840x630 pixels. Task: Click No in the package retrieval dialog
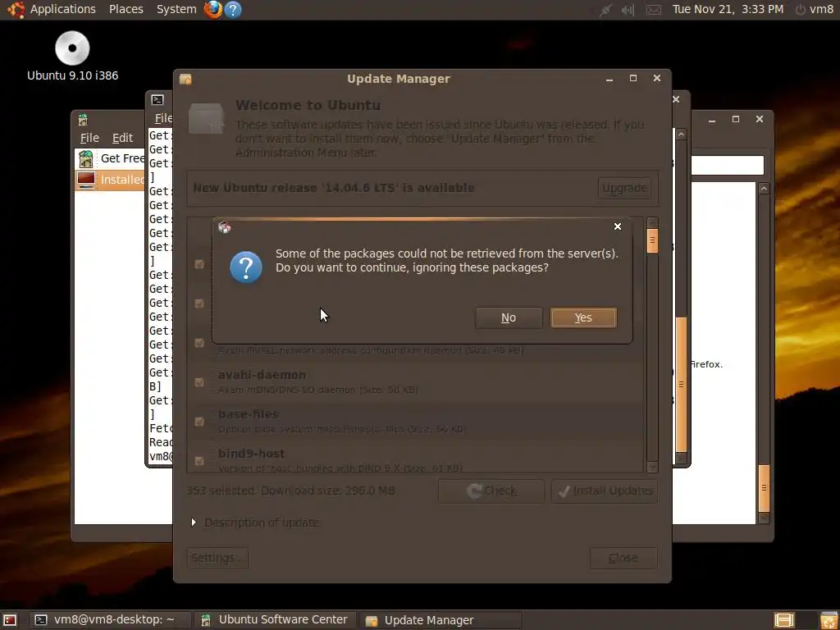[509, 317]
